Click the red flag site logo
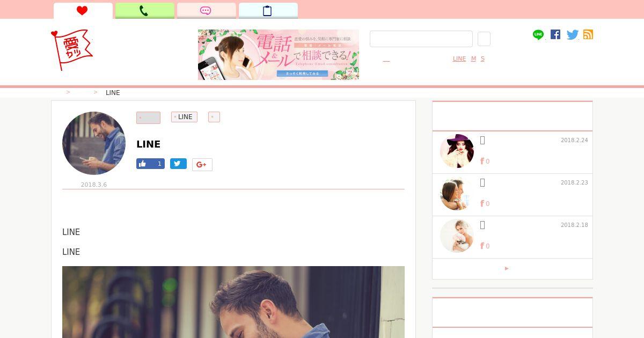 [72, 49]
